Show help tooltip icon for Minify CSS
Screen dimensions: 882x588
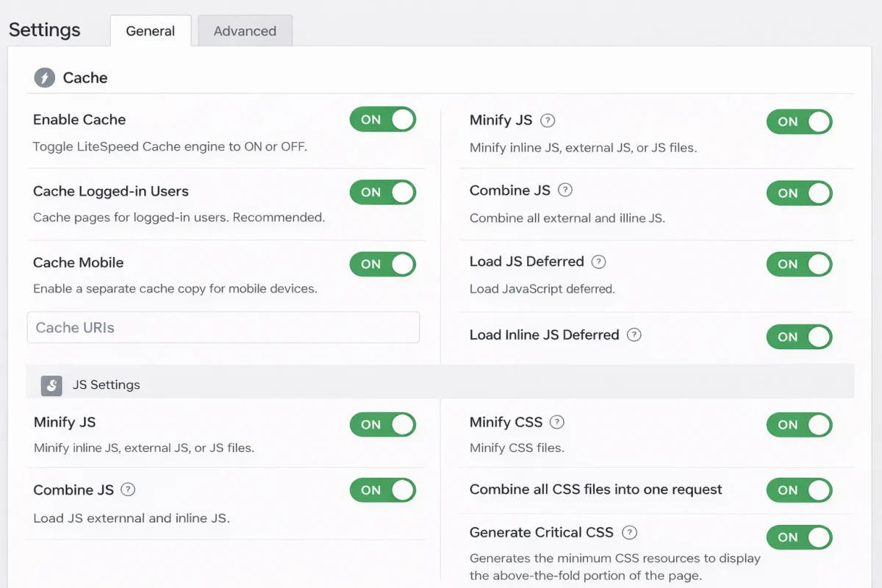coord(557,423)
